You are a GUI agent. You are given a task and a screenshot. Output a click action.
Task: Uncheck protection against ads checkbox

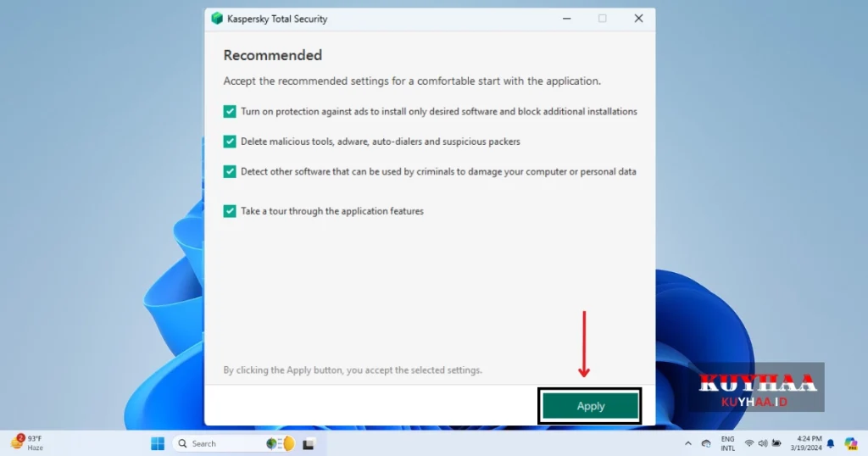[x=230, y=112]
